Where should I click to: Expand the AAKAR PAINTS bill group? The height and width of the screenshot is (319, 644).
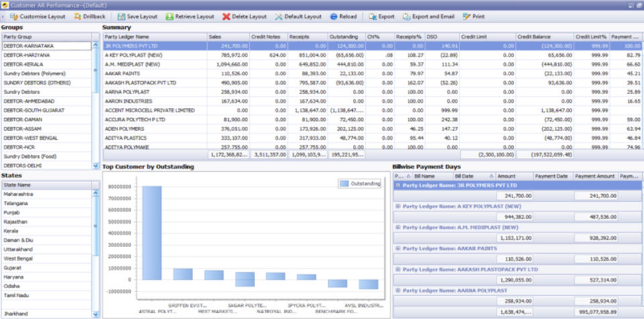tap(398, 248)
